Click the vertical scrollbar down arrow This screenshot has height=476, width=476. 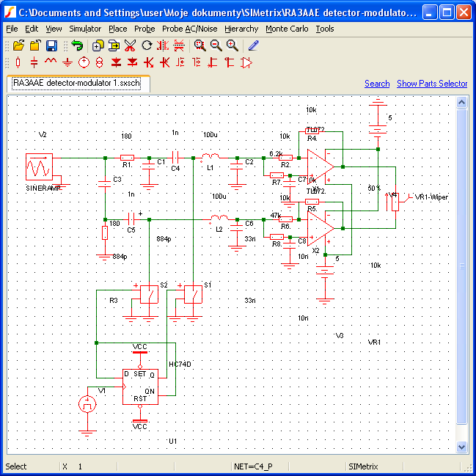point(462,447)
